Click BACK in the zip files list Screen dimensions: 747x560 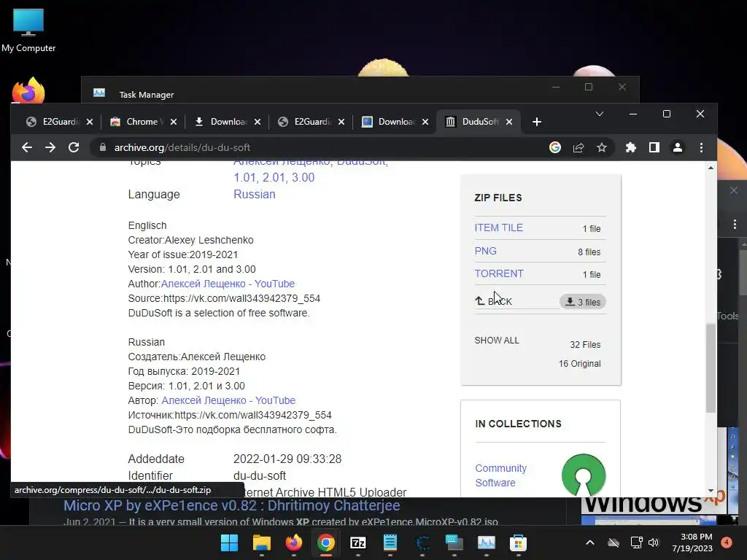click(x=493, y=301)
